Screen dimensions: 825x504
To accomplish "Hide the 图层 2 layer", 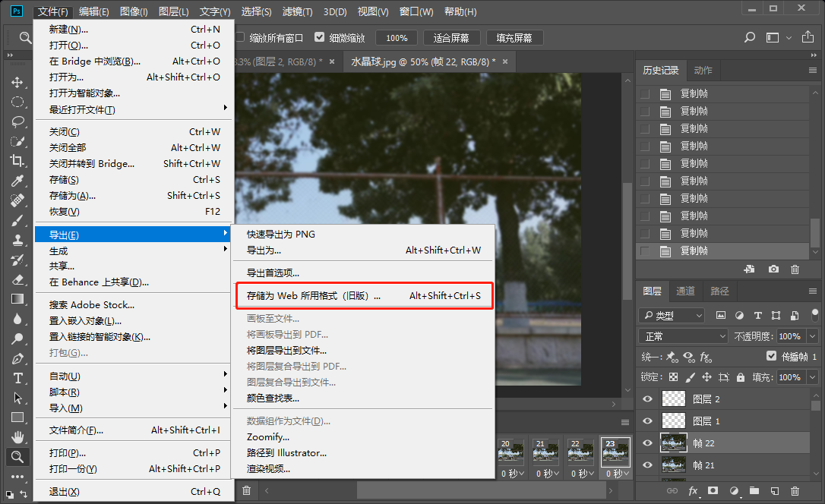I will [647, 398].
